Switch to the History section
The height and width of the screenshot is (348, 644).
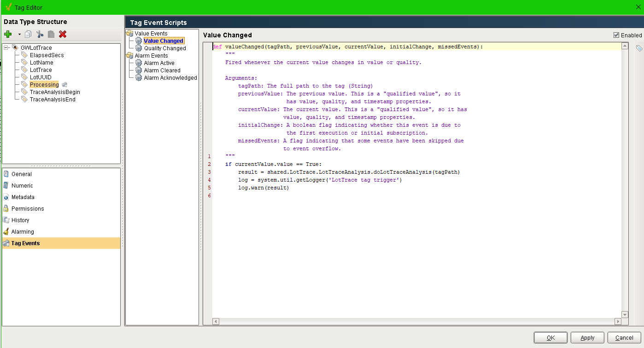(20, 220)
